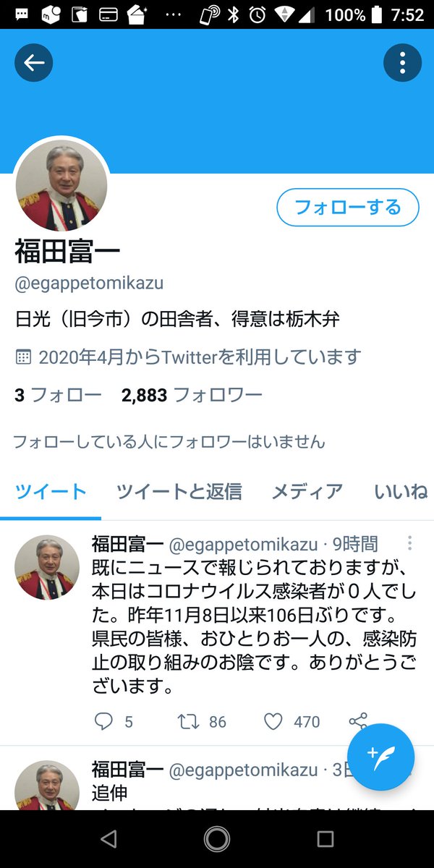View the 3 フォロー list
This screenshot has height=868, width=434.
point(58,395)
